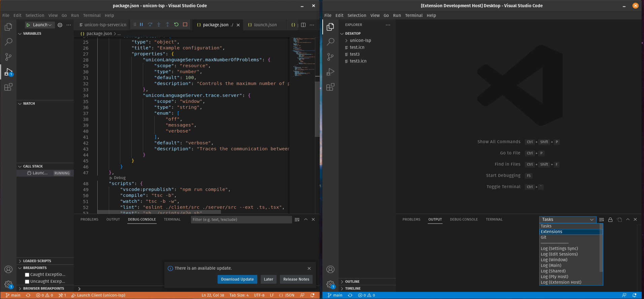Collapse the VARIABLES section

(x=45, y=33)
